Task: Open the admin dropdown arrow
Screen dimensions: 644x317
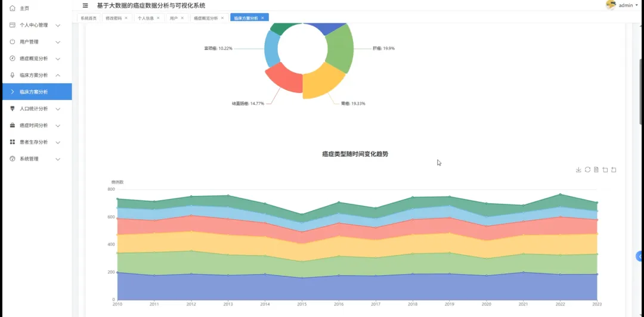Action: [637, 5]
